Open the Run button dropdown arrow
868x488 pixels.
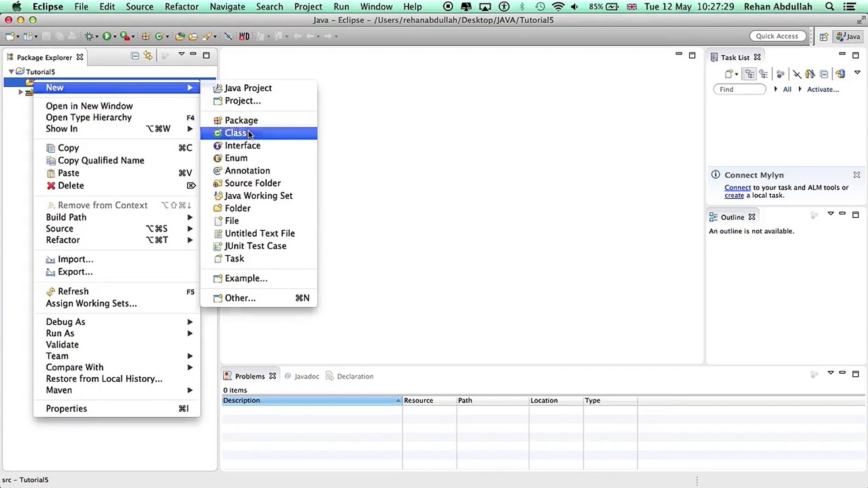click(114, 36)
